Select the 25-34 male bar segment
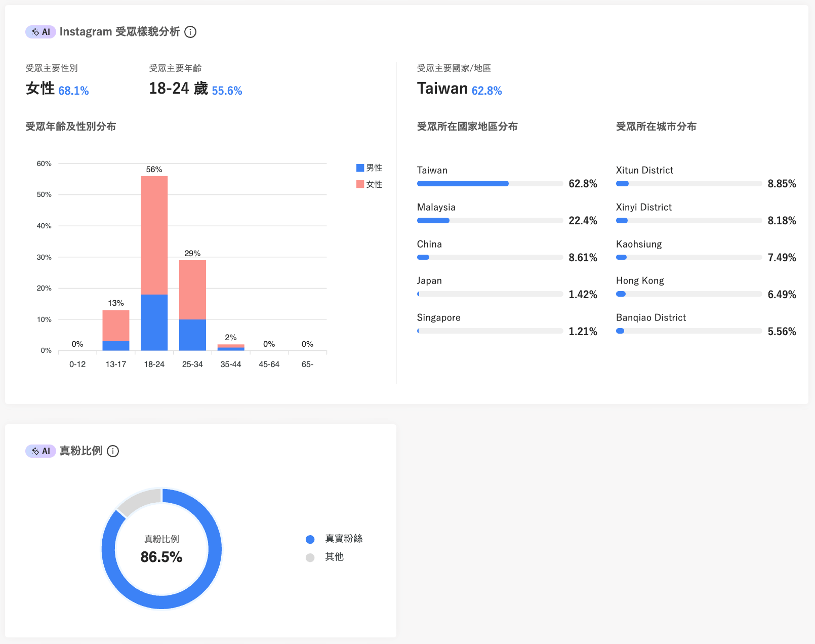 192,335
